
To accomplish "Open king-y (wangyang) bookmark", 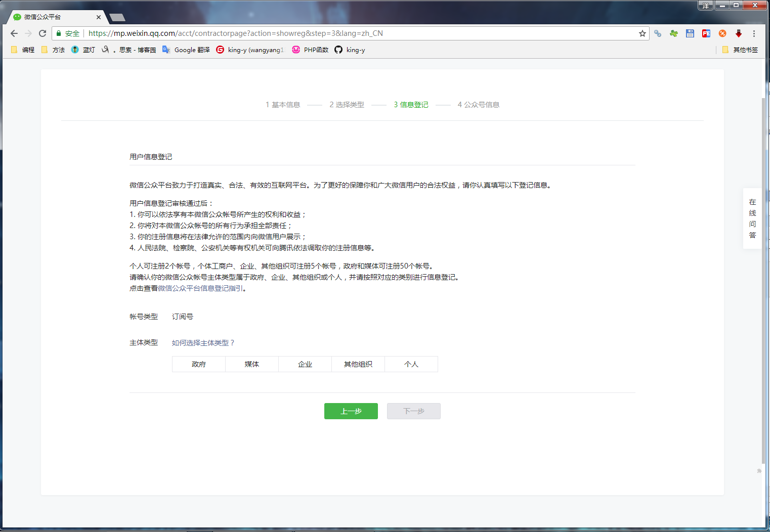I will click(x=250, y=50).
